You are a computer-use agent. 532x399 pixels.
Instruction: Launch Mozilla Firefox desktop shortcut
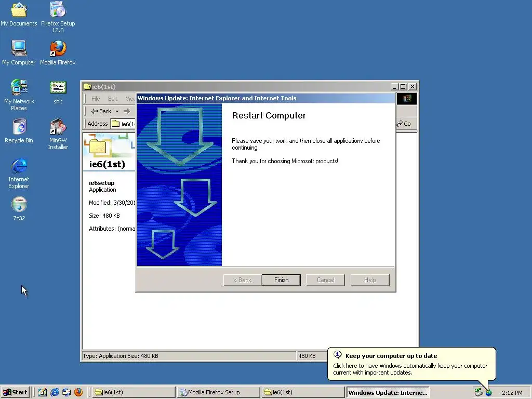coord(58,52)
